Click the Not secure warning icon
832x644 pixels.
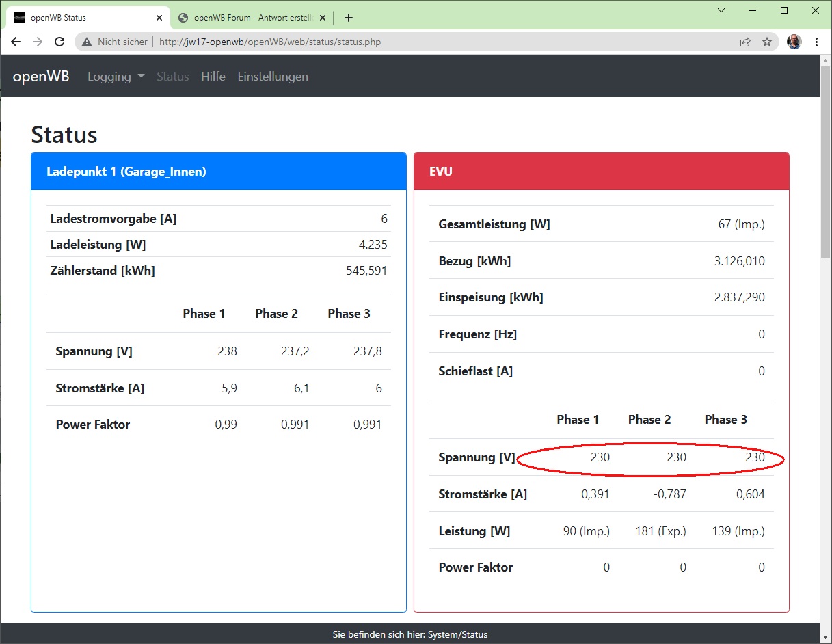(87, 42)
